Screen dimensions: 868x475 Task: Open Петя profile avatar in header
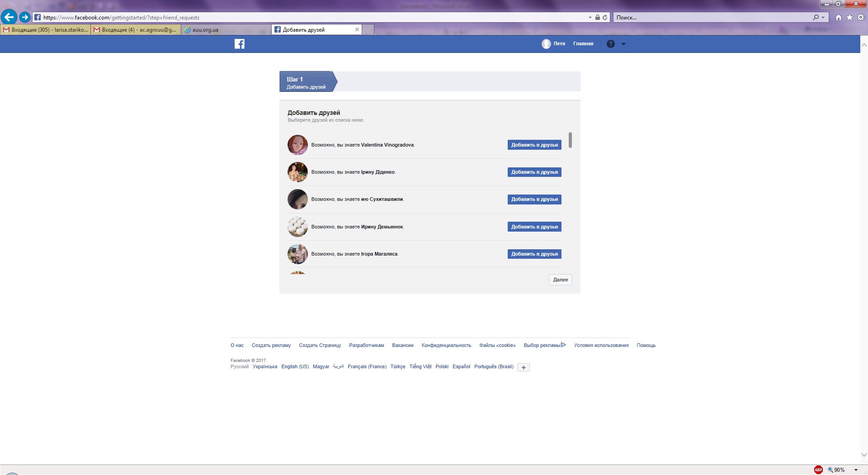click(546, 44)
